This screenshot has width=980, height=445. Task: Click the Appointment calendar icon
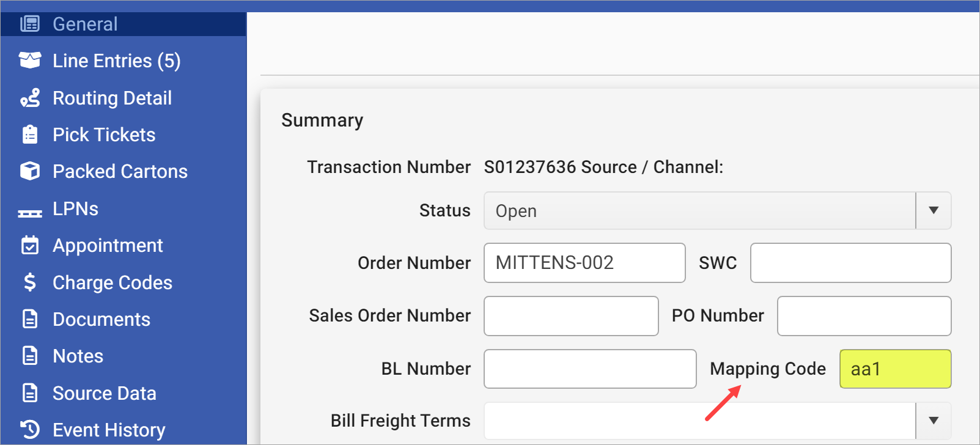pos(29,245)
